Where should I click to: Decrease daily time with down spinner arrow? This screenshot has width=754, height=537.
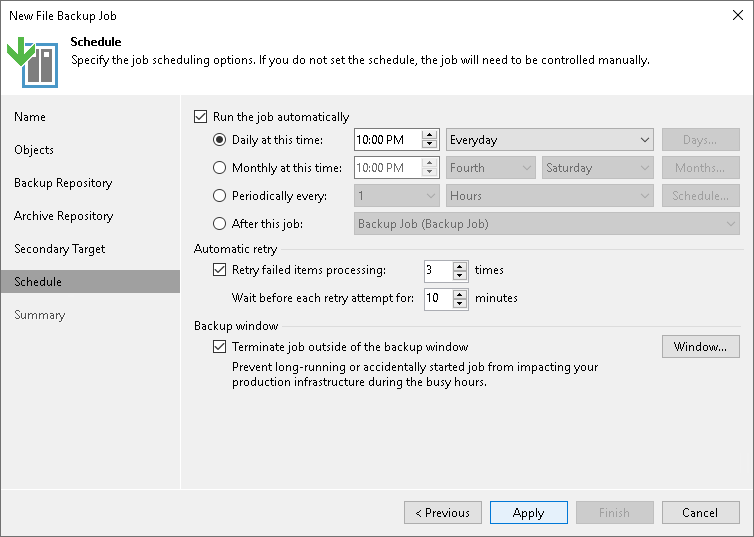(430, 145)
